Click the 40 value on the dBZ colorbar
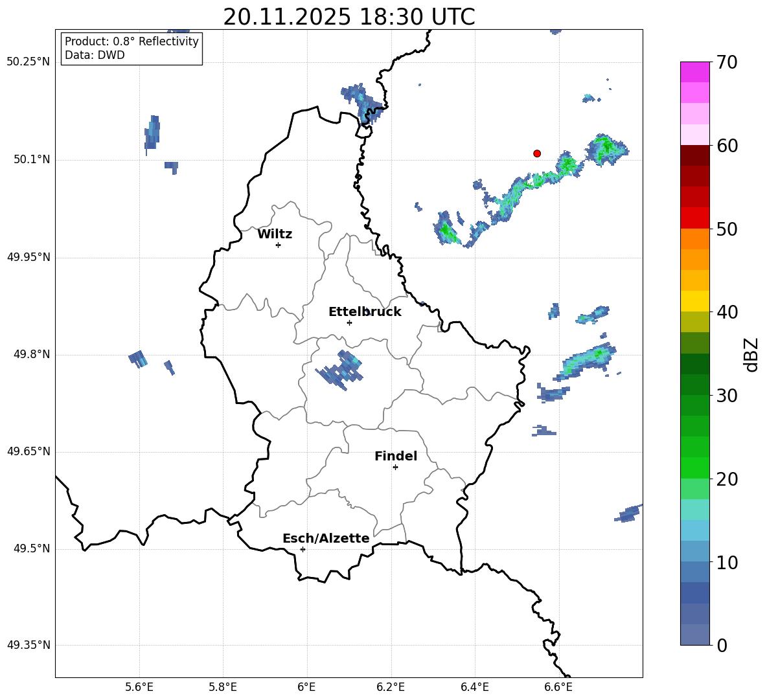 tap(727, 312)
